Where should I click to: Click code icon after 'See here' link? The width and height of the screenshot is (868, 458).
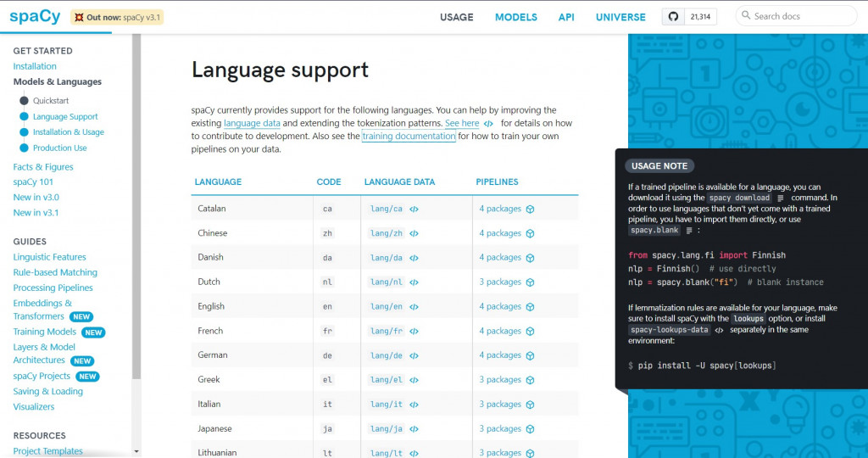pyautogui.click(x=488, y=124)
